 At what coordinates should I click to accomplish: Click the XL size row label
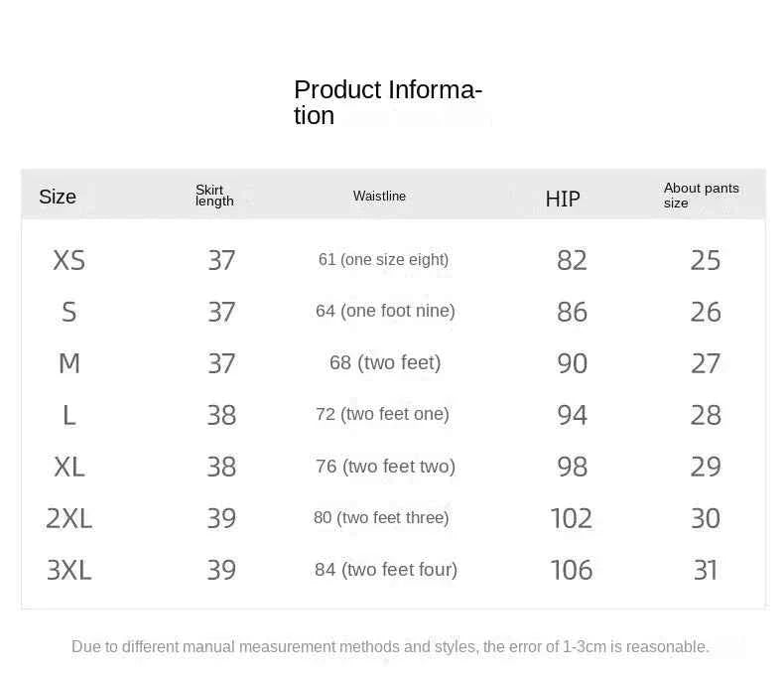click(x=69, y=467)
